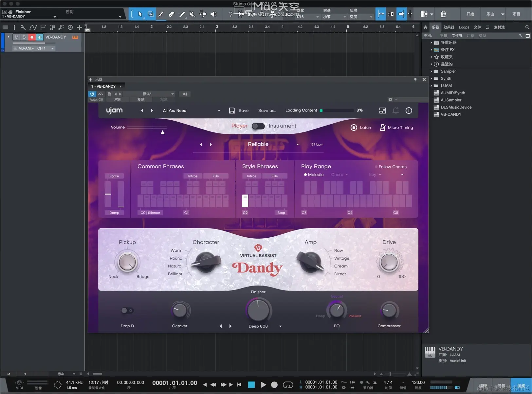
Task: Adjust the Drive knob
Action: (389, 262)
